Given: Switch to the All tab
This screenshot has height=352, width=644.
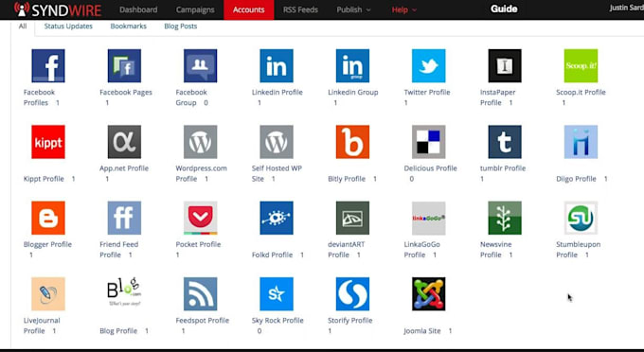Looking at the screenshot, I should click(23, 26).
